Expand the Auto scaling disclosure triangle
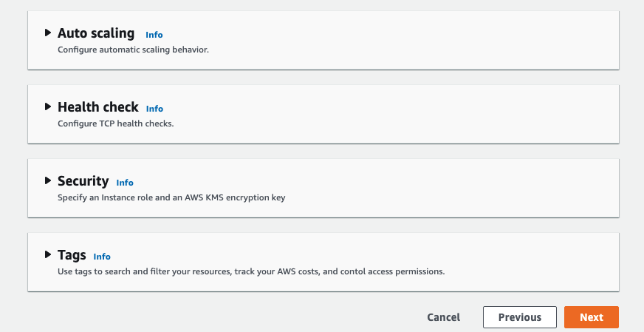The width and height of the screenshot is (644, 332). 48,33
